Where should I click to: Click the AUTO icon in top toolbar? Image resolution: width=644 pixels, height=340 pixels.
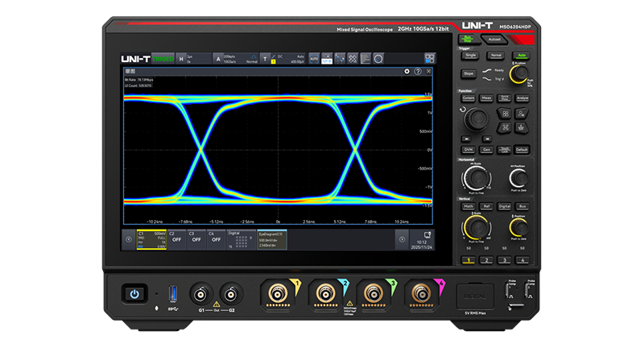pos(315,59)
